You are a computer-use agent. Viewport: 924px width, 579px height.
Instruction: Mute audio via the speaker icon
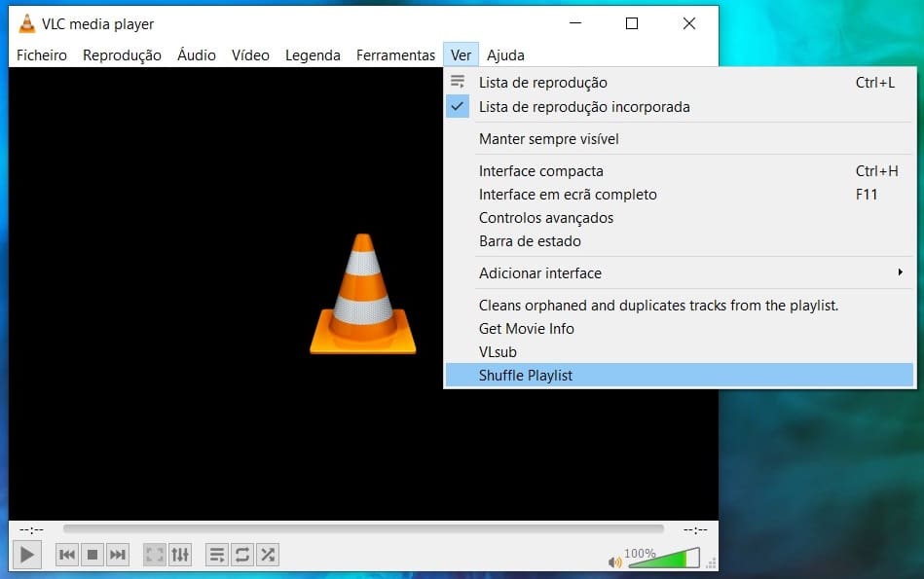pyautogui.click(x=614, y=561)
